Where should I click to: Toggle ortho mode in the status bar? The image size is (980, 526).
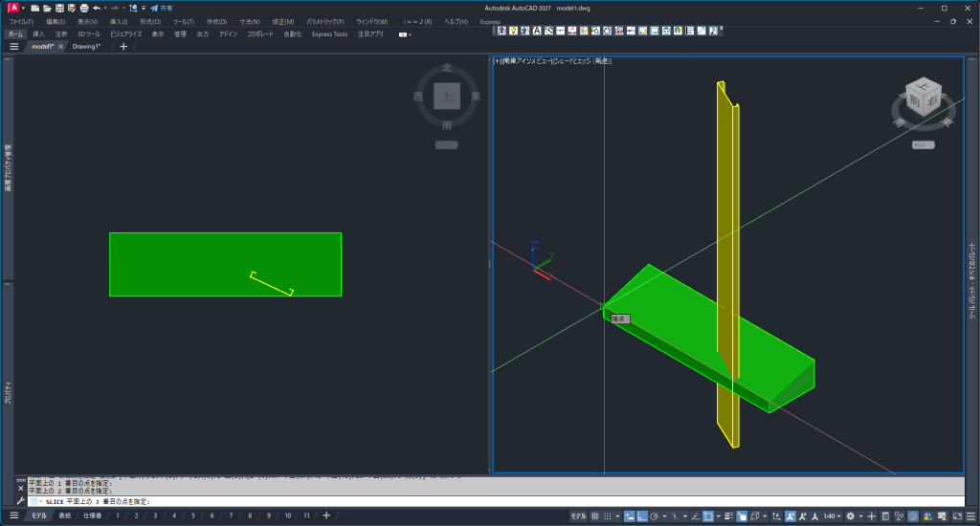tap(642, 515)
